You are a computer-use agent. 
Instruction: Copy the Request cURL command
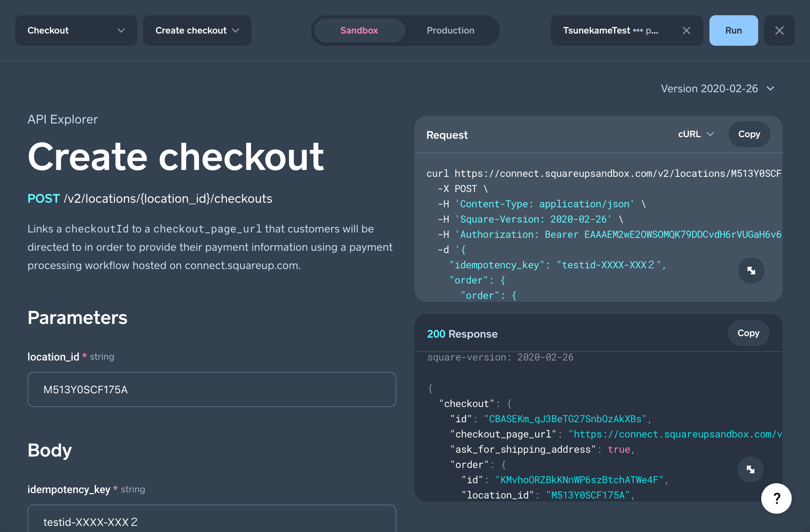[749, 134]
